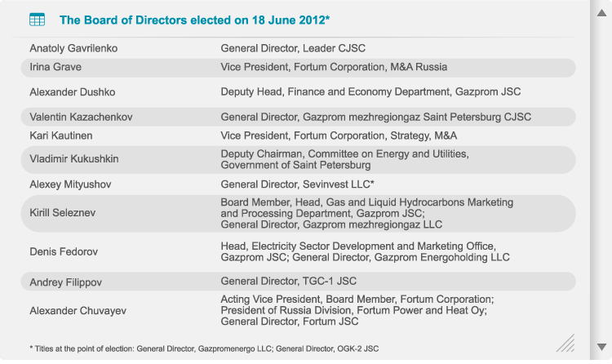Viewport: 612px width, 364px height.
Task: Select the Vladimir Kukushkin row
Action: [298, 159]
